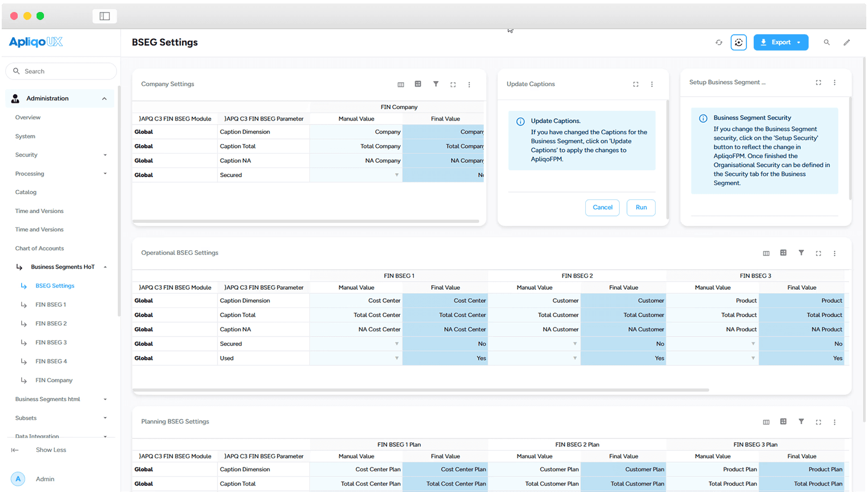
Task: Collapse the Administration section chevron
Action: click(x=105, y=98)
